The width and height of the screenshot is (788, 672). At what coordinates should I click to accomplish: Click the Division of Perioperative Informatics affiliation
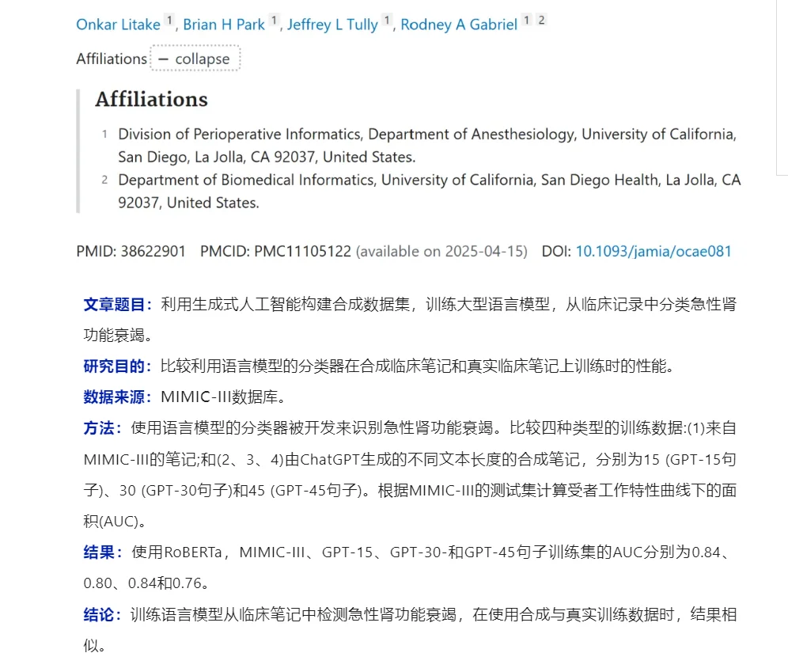[x=427, y=146]
